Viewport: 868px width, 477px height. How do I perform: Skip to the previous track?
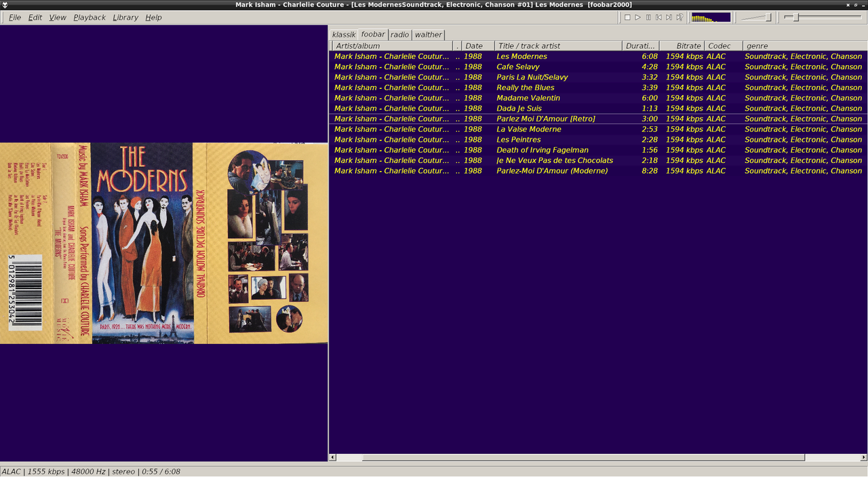pyautogui.click(x=658, y=17)
